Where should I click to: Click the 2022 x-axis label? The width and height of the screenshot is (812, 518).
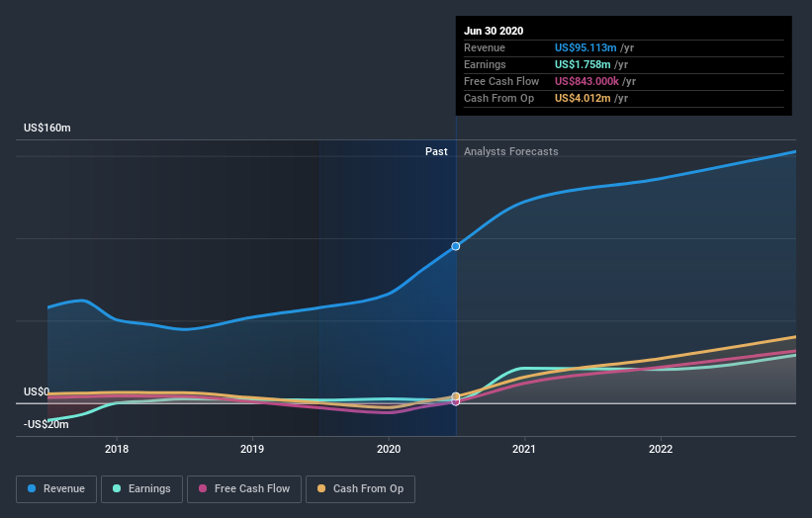coord(661,449)
